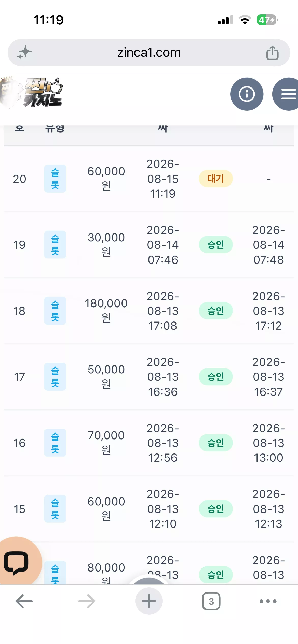Screen dimensions: 298x644
Task: Tap the zinca1.com address field
Action: (x=149, y=53)
